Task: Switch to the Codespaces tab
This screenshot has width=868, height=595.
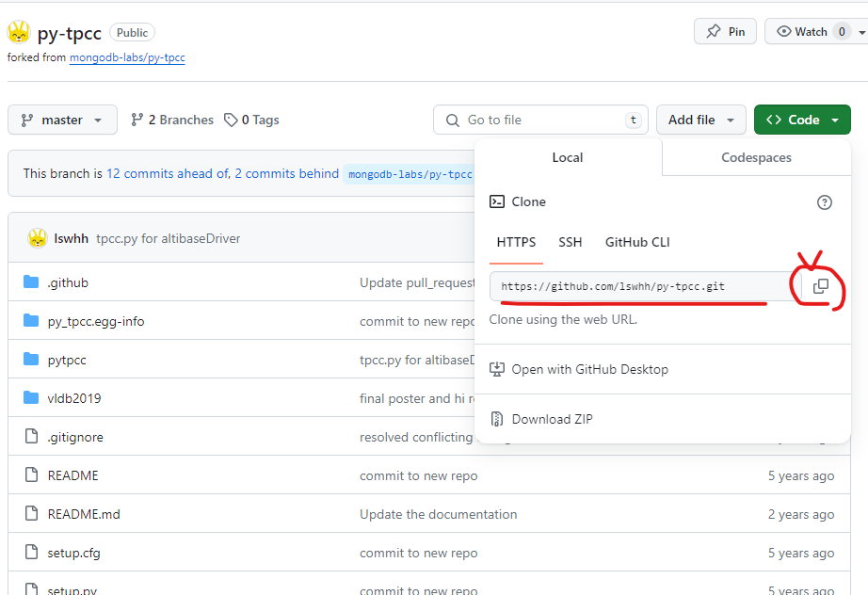Action: click(755, 157)
